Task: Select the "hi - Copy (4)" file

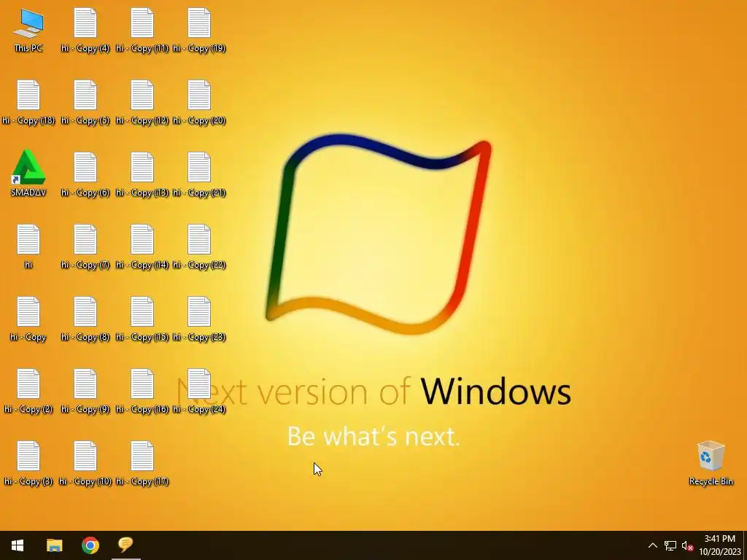Action: 85,31
